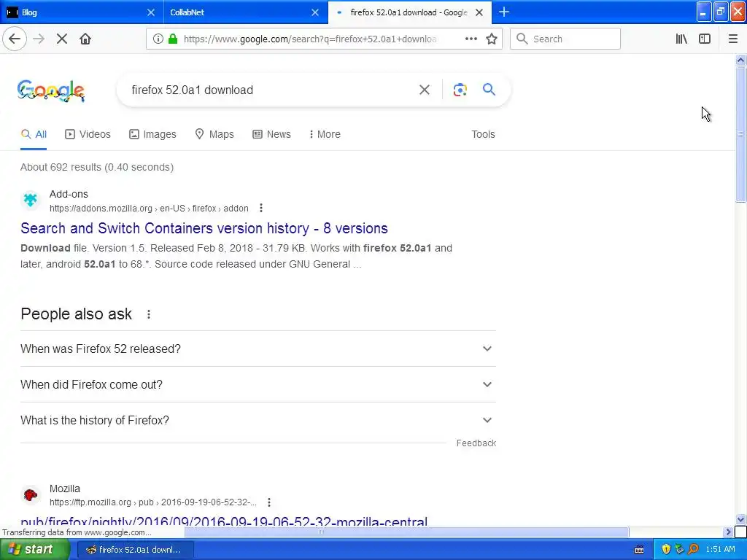Go back with the back arrow button
The width and height of the screenshot is (747, 560).
15,39
